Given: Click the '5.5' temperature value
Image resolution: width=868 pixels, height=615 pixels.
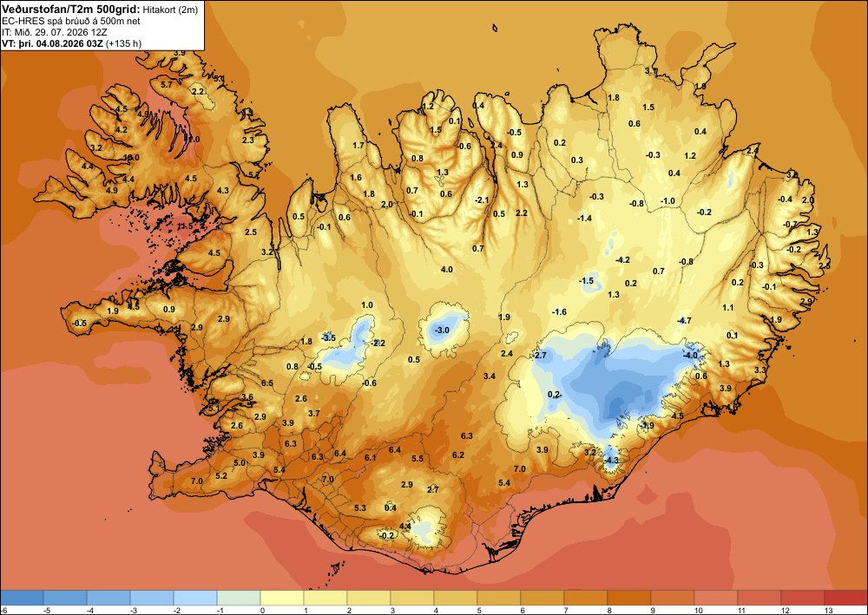Looking at the screenshot, I should (x=418, y=459).
